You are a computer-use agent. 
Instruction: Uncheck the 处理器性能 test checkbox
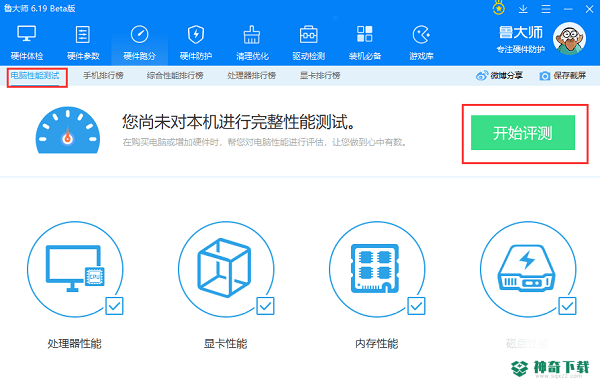[114, 306]
